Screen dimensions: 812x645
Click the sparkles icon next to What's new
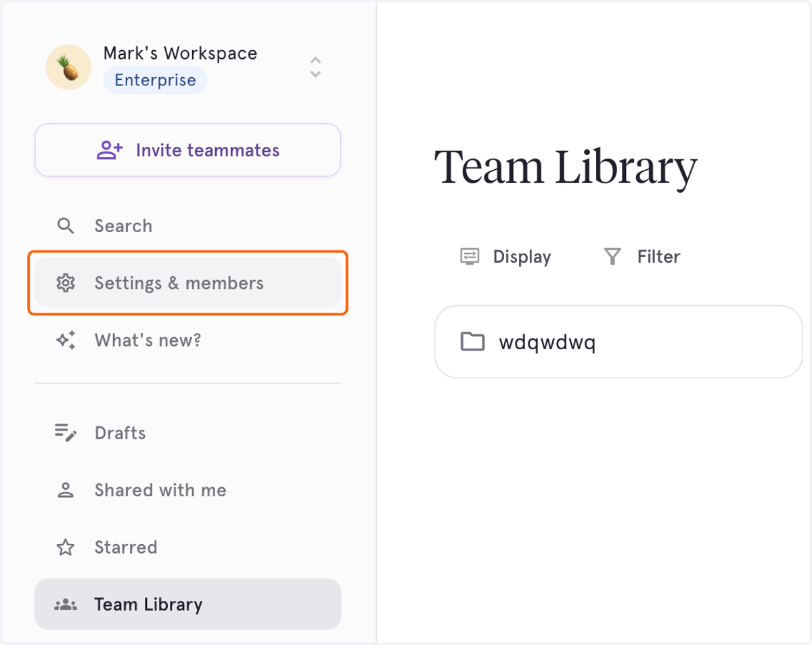click(66, 340)
